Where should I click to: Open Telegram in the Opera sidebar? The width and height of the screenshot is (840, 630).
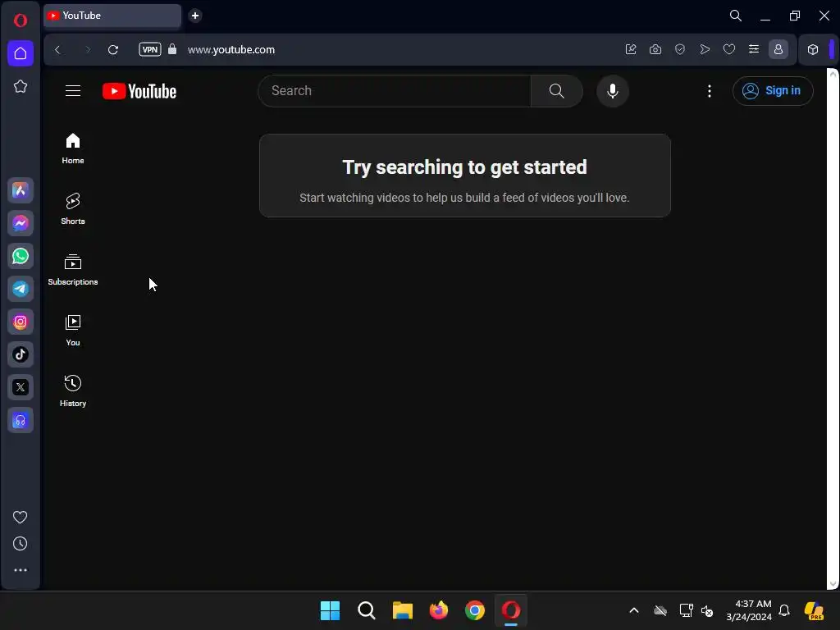coord(21,289)
